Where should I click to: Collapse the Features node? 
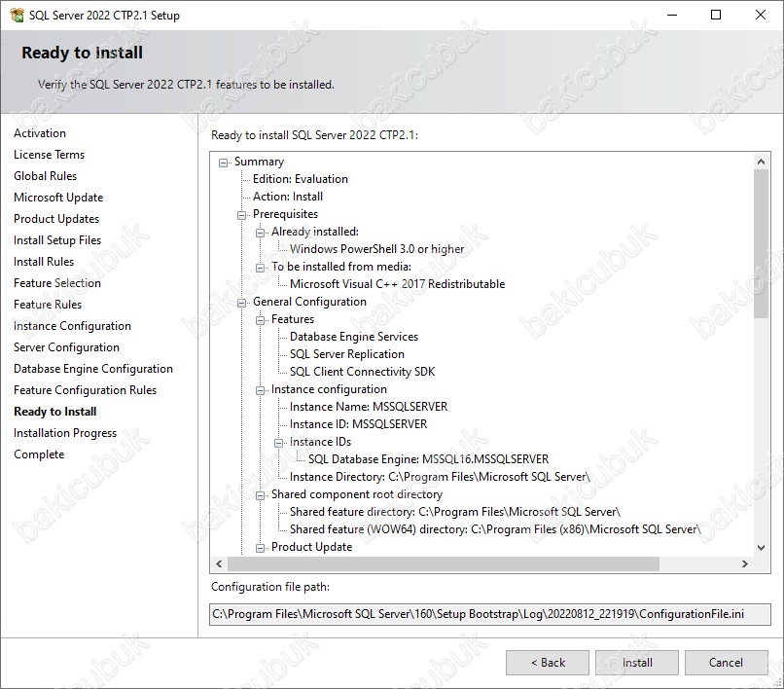pyautogui.click(x=260, y=320)
